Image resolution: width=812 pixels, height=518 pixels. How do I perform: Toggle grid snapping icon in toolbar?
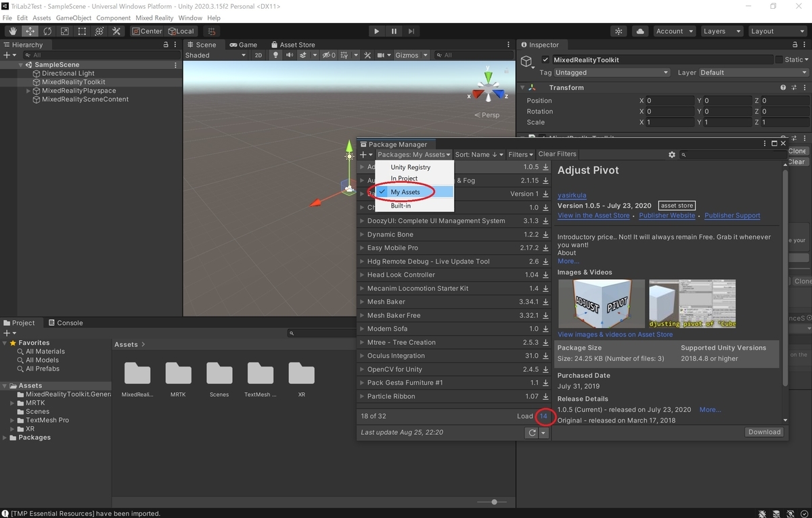212,31
